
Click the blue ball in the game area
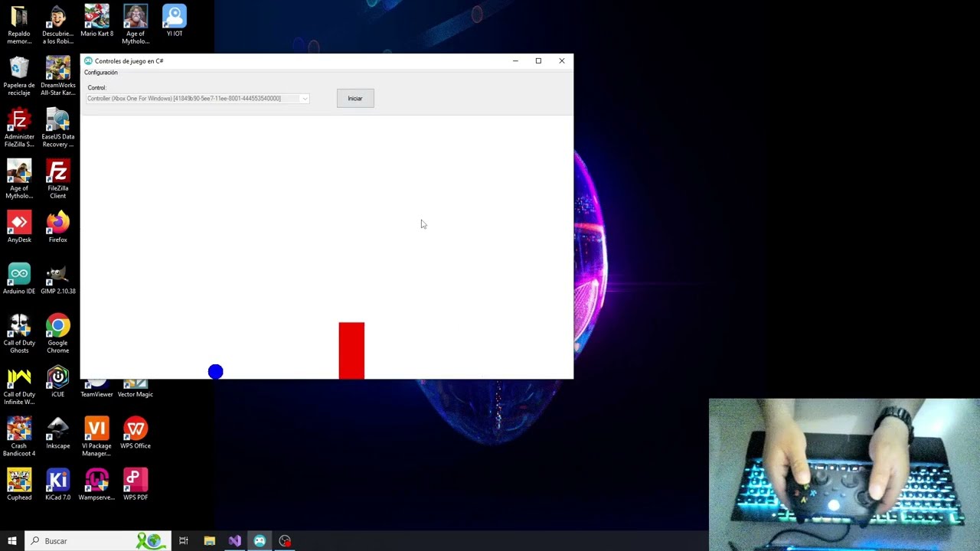pyautogui.click(x=215, y=372)
